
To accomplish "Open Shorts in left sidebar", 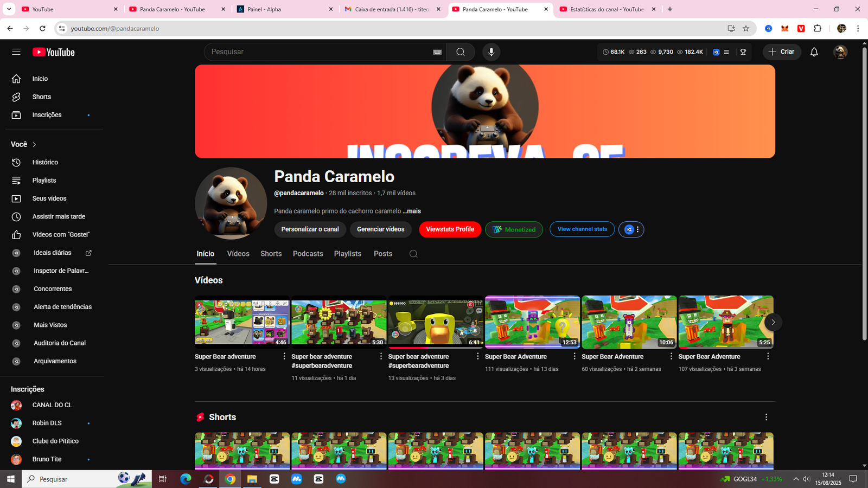I will click(52, 97).
